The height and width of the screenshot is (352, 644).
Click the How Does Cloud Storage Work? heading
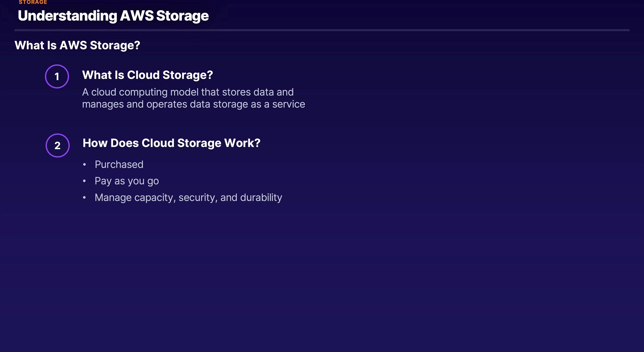point(171,143)
